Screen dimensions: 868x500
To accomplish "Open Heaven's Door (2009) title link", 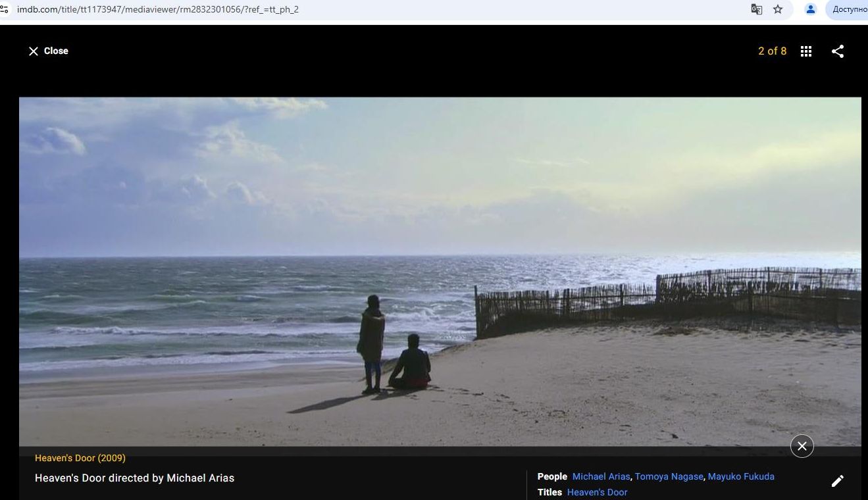I will click(x=80, y=458).
